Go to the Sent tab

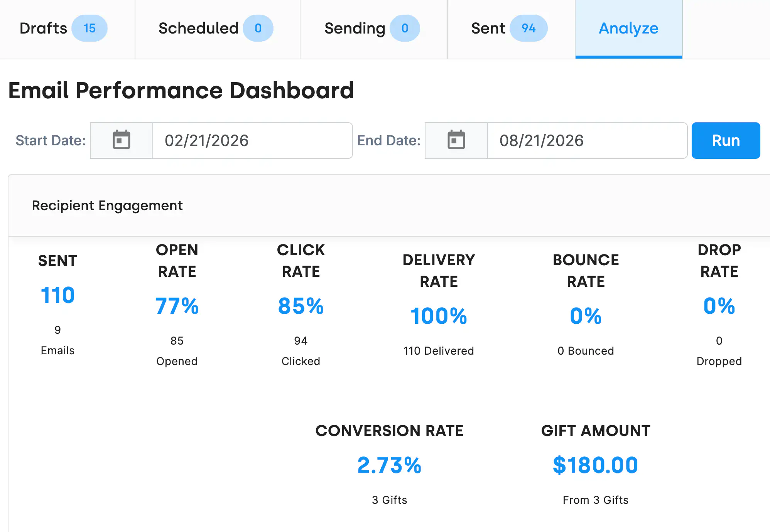point(511,29)
